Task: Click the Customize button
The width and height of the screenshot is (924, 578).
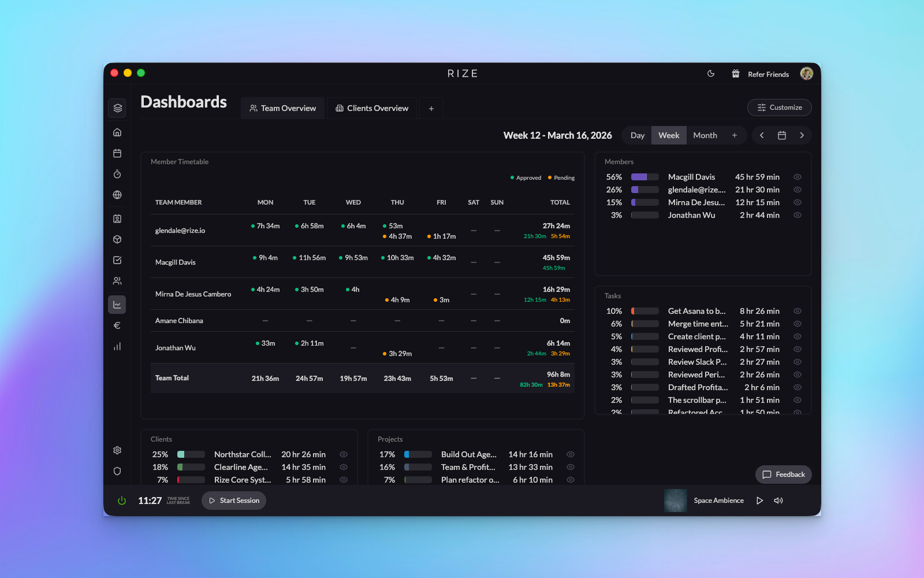Action: (779, 107)
